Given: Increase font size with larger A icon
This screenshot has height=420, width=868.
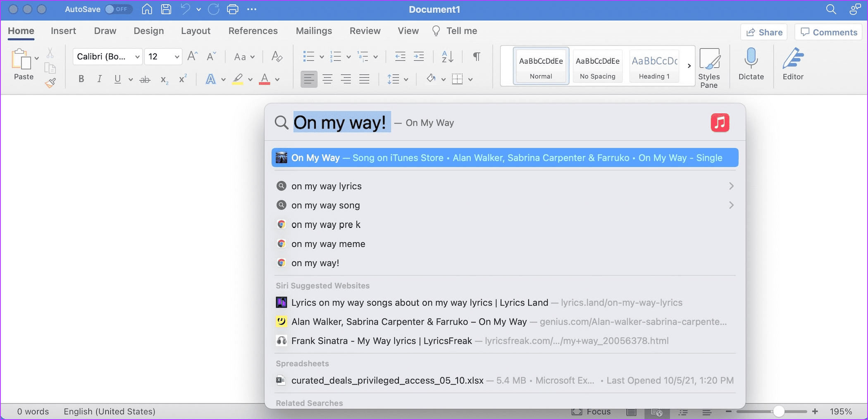Looking at the screenshot, I should [x=193, y=56].
